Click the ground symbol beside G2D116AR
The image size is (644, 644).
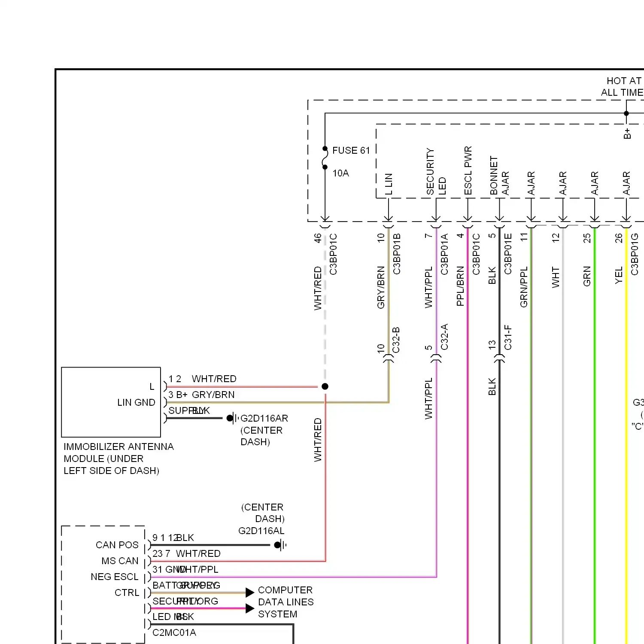point(233,418)
